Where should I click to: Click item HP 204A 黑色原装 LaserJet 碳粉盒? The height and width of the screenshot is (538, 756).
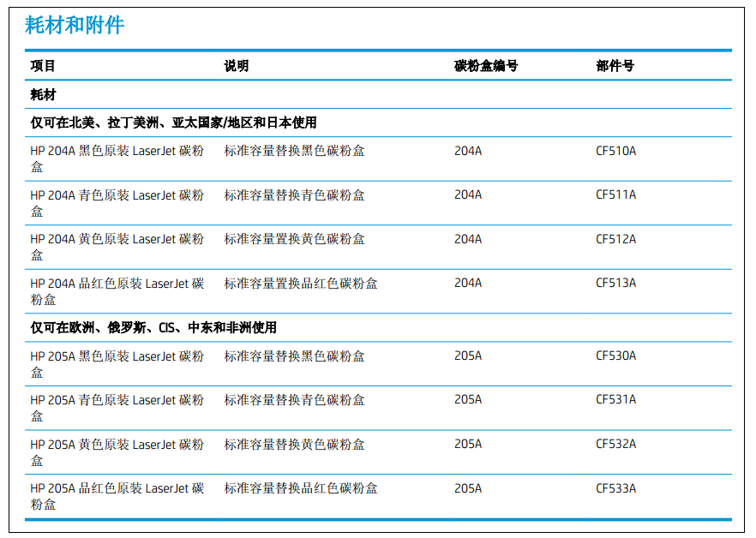point(117,158)
